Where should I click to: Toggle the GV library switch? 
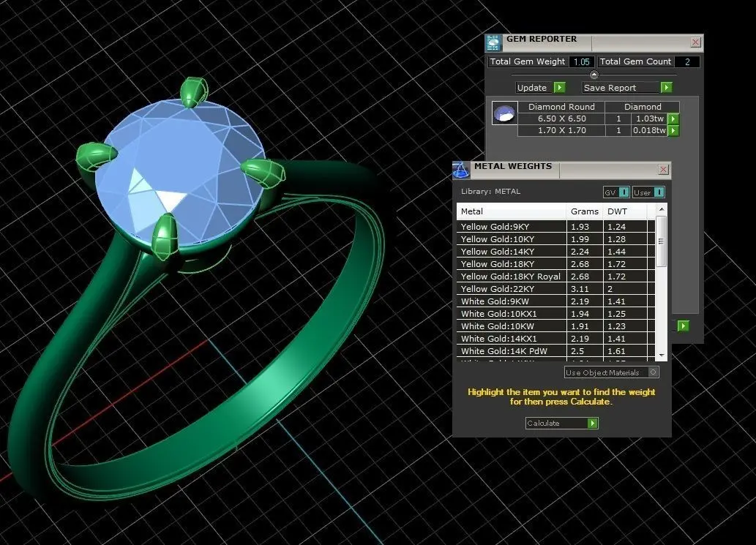click(624, 192)
